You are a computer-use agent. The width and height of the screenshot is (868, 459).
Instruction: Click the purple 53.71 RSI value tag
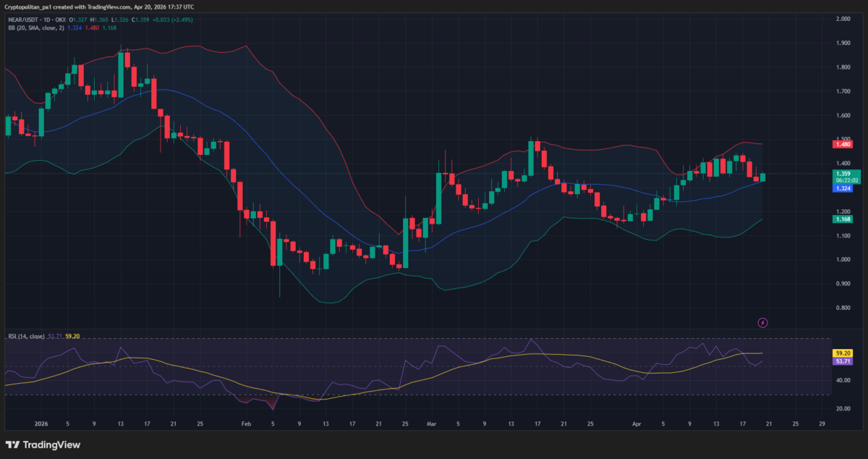(x=842, y=361)
